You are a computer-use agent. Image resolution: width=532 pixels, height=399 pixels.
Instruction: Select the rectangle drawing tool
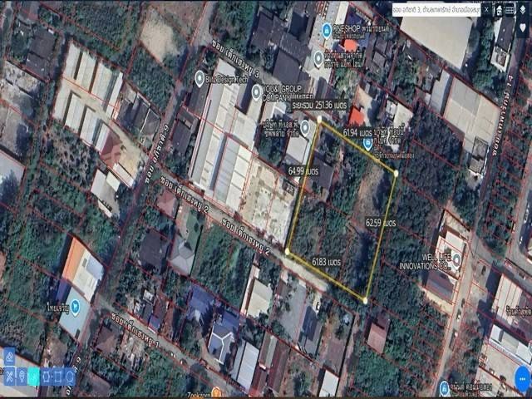pyautogui.click(x=58, y=377)
